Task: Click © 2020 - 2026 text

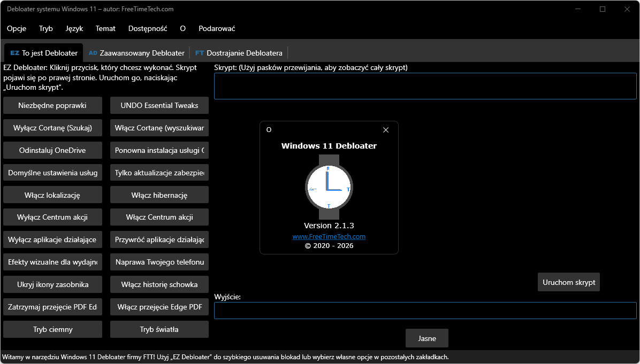Action: tap(329, 246)
